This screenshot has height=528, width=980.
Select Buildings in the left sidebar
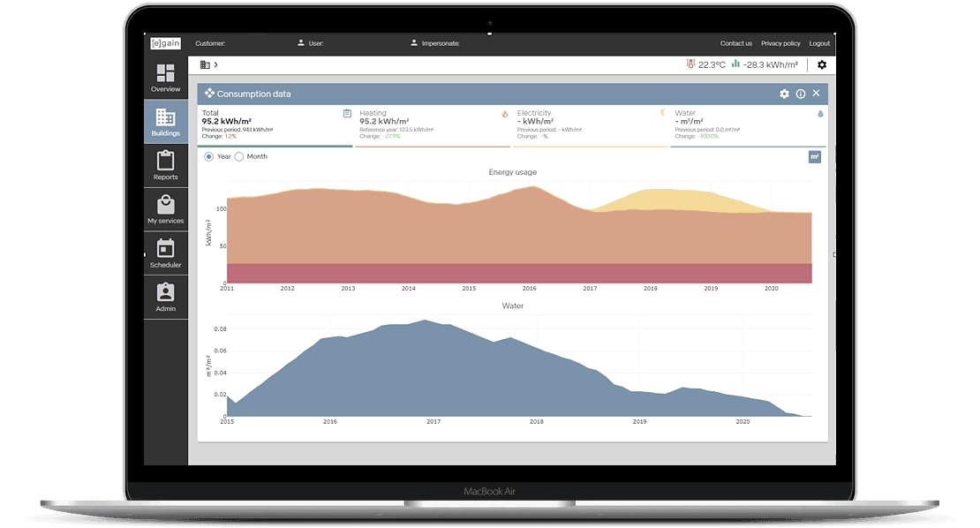pos(165,122)
